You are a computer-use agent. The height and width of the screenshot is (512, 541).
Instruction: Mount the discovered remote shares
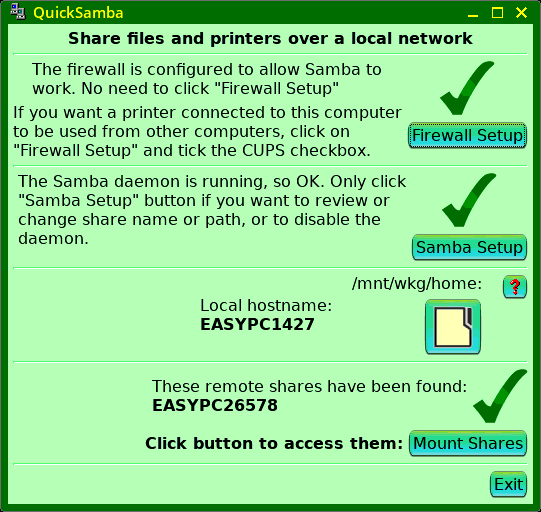click(468, 443)
